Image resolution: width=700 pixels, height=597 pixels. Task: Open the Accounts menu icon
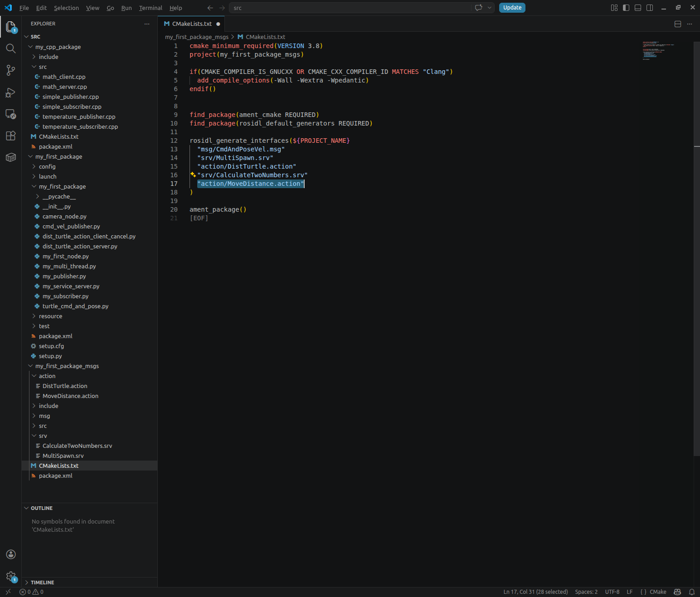pyautogui.click(x=11, y=554)
